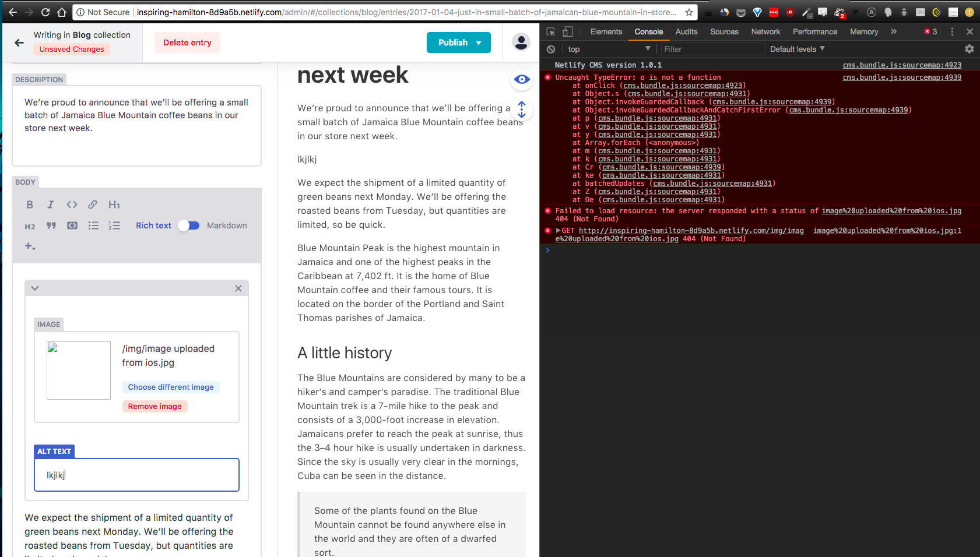Clear the console with the clear icon
980x557 pixels.
coord(551,49)
